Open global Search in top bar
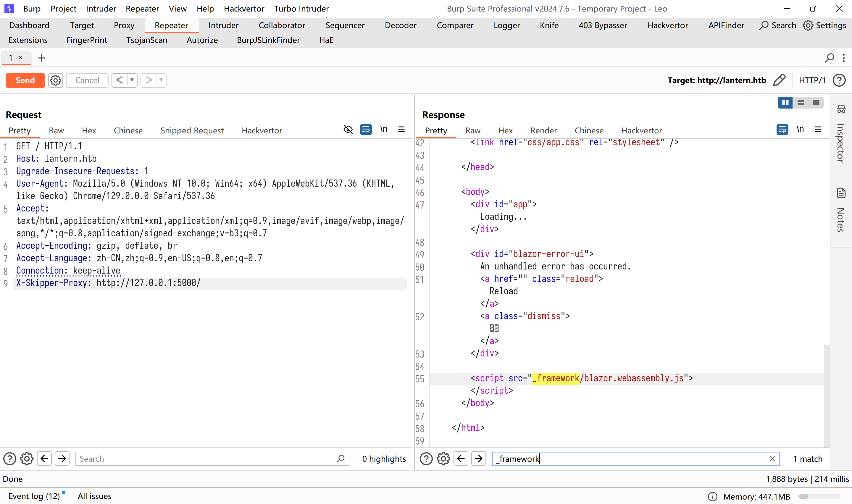This screenshot has height=504, width=852. coord(778,25)
